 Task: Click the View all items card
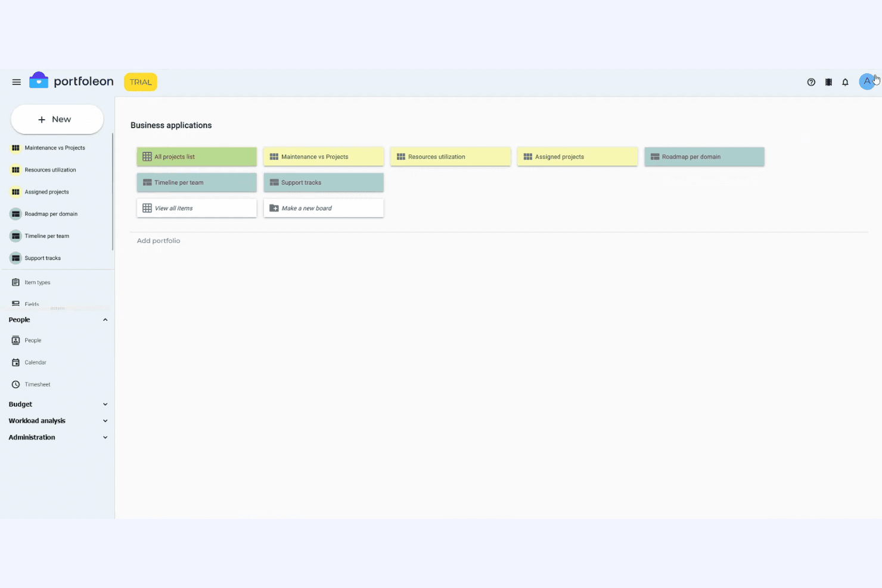[197, 208]
